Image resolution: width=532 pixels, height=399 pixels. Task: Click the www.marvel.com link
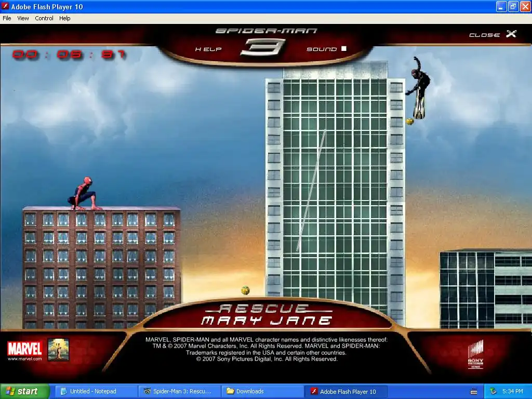[24, 358]
